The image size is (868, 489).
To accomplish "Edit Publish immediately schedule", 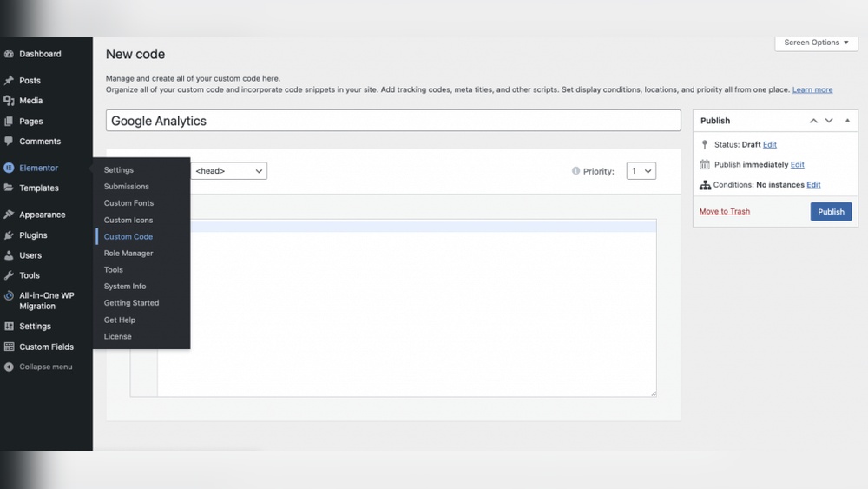I will pyautogui.click(x=797, y=164).
